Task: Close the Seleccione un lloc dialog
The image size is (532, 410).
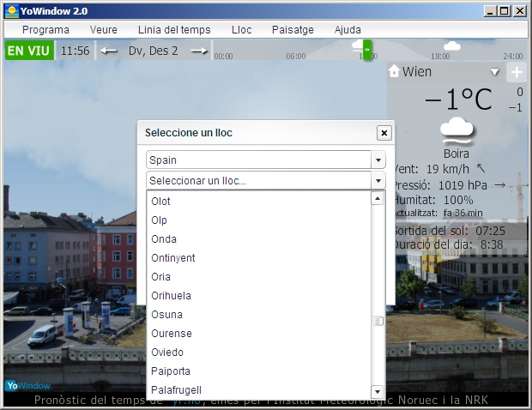Action: (384, 133)
